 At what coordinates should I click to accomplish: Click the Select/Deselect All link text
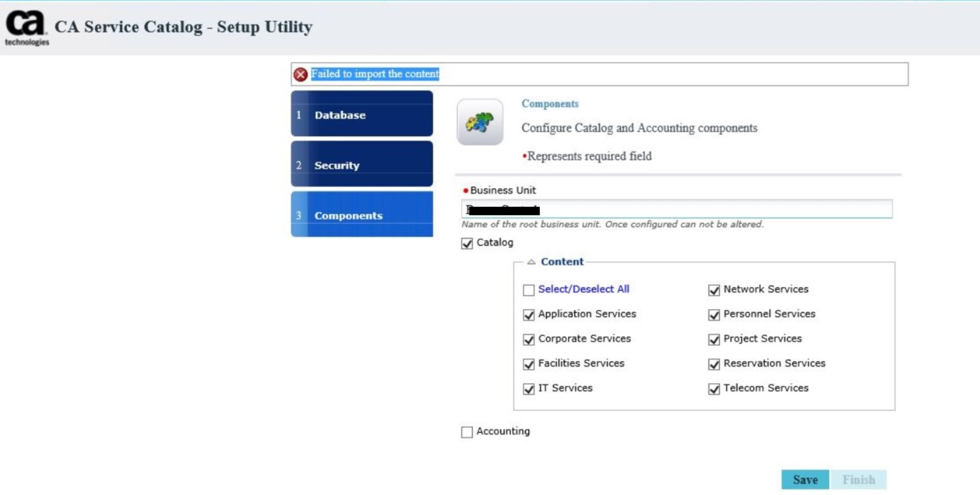[583, 289]
